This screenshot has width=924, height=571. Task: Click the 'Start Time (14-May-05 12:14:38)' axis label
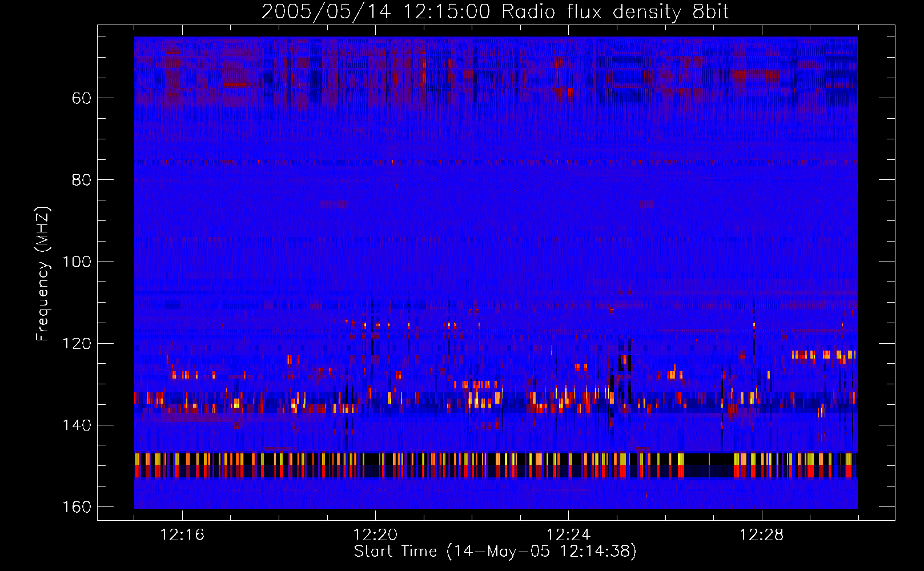pyautogui.click(x=495, y=552)
